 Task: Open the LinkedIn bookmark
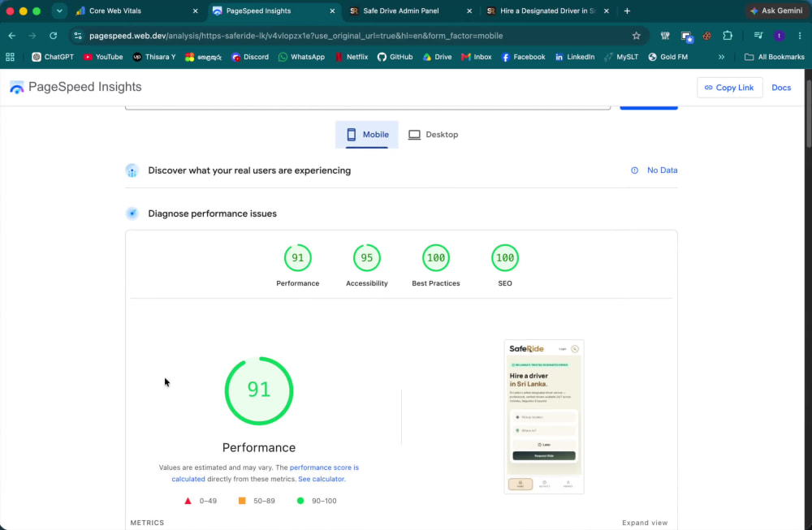pyautogui.click(x=575, y=57)
